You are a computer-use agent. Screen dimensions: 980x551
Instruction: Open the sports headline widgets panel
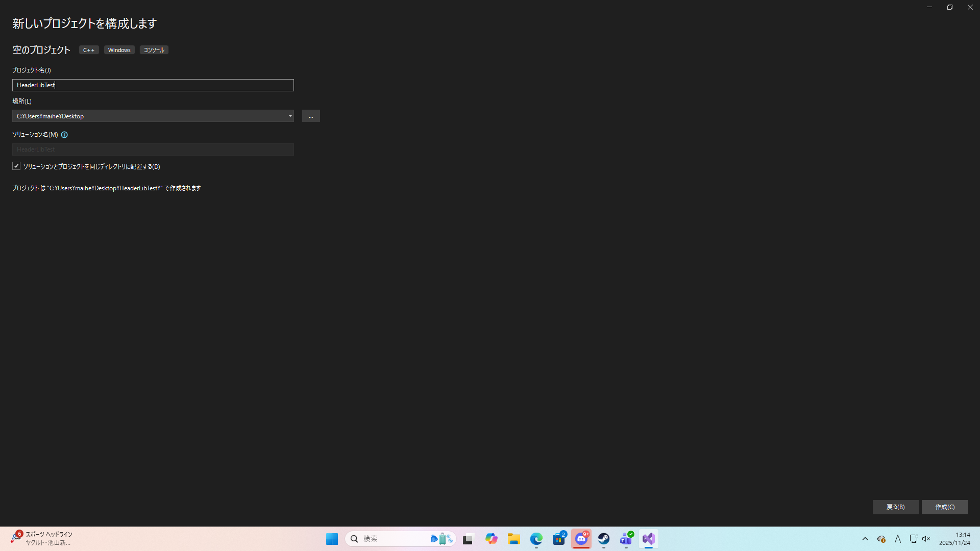coord(41,539)
